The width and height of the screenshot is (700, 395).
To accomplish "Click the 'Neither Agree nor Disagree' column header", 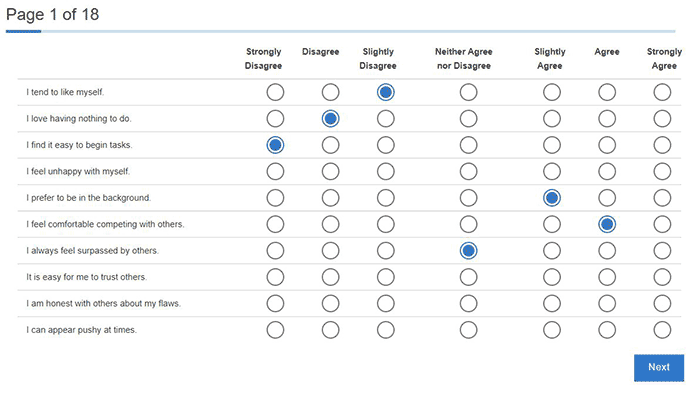I will [x=464, y=58].
